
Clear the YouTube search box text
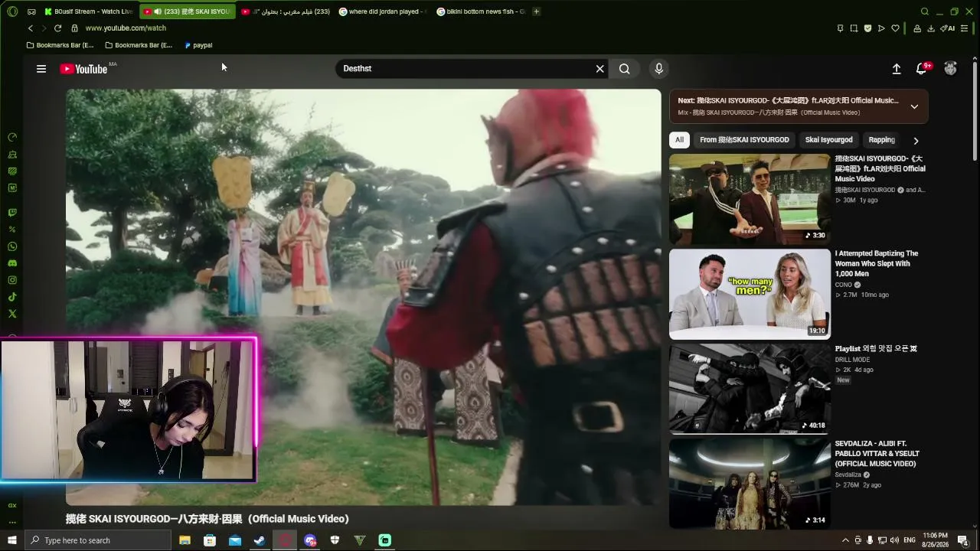(x=600, y=69)
